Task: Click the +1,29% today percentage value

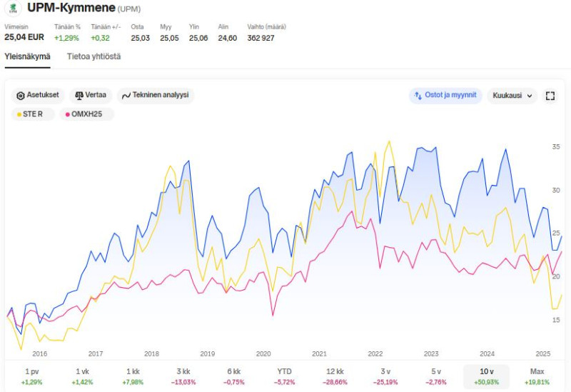Action: tap(66, 38)
